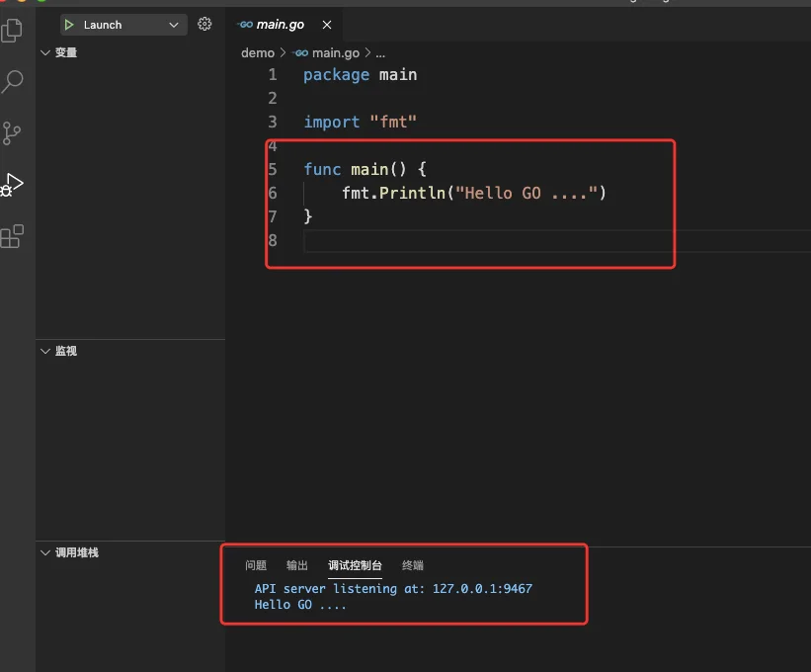Screen dimensions: 811x672
Task: Open the Explorer view in activity bar
Action: click(x=12, y=31)
